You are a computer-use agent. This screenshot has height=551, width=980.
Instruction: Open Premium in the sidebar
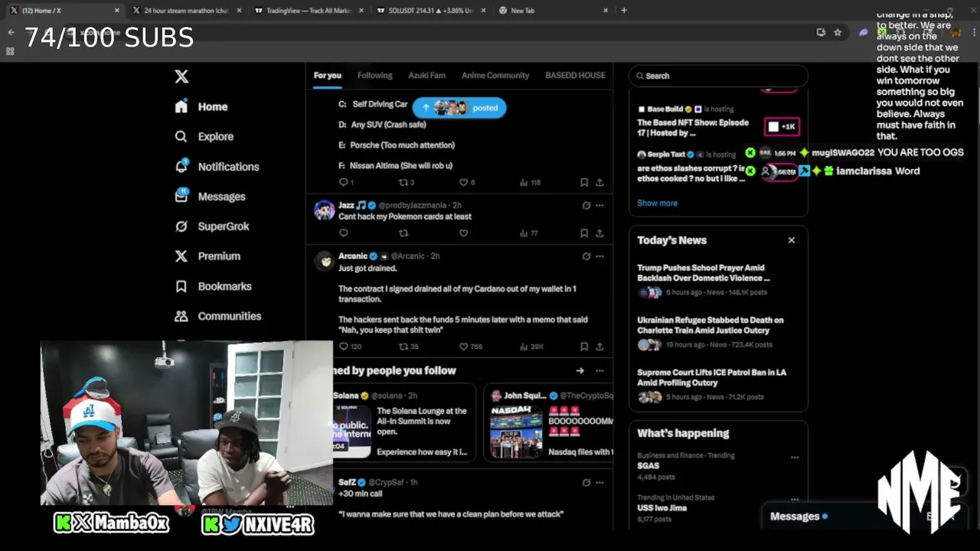(x=207, y=256)
